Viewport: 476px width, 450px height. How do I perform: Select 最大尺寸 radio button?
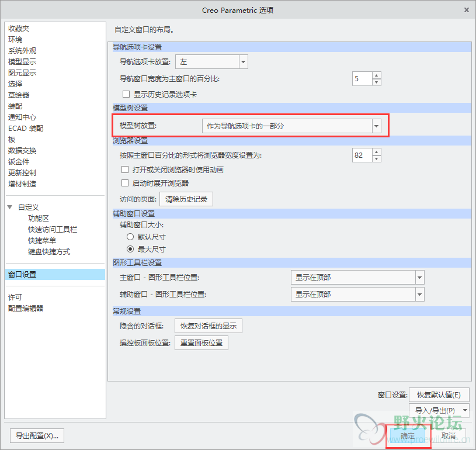tap(130, 249)
